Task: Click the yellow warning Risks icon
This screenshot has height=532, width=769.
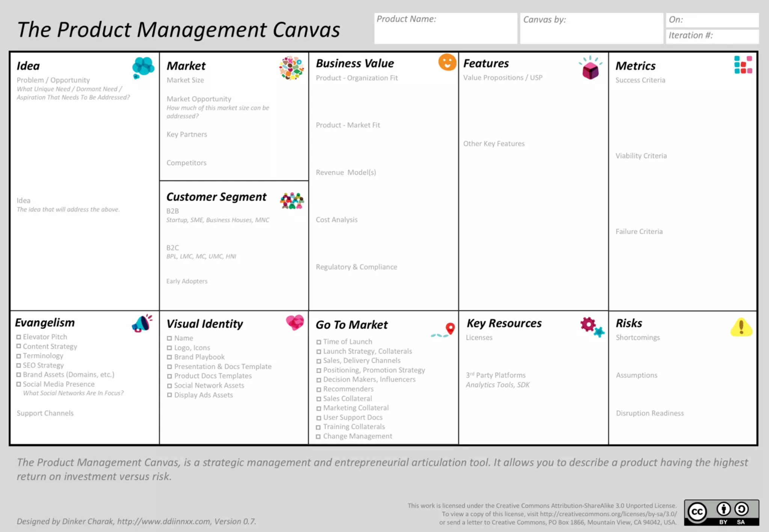Action: pyautogui.click(x=741, y=327)
